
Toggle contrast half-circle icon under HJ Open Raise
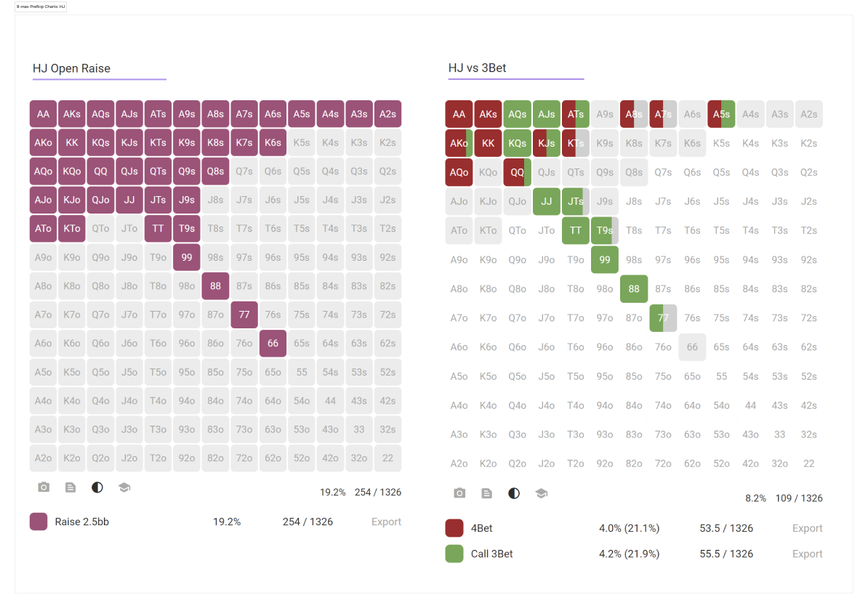(x=97, y=487)
